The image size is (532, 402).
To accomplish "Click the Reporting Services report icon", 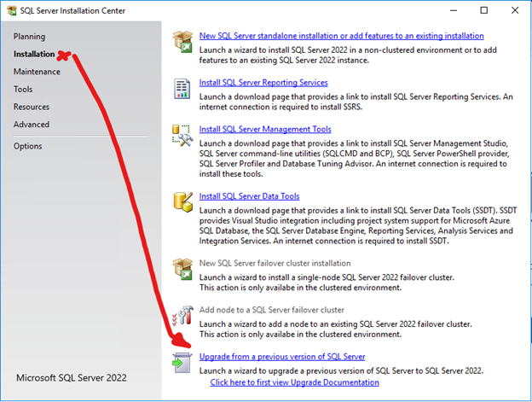I will [x=182, y=89].
